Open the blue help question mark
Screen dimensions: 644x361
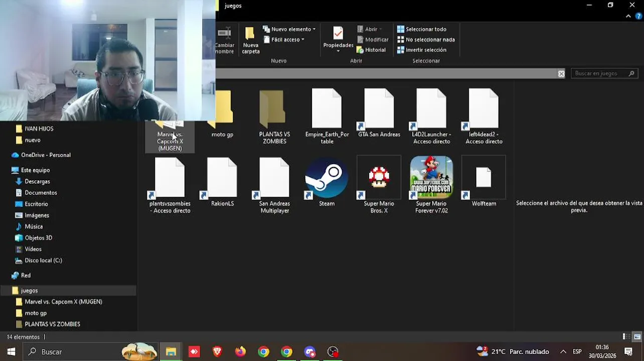coord(638,16)
